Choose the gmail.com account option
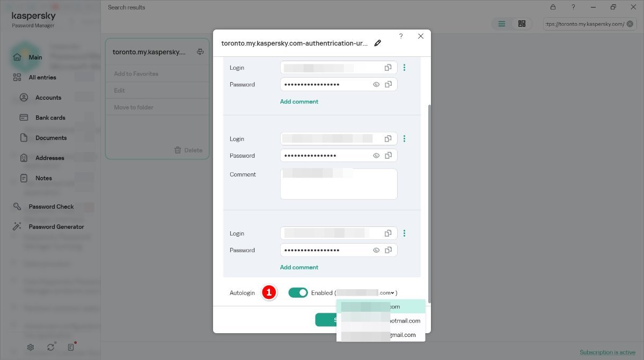The width and height of the screenshot is (644, 360). [x=381, y=335]
